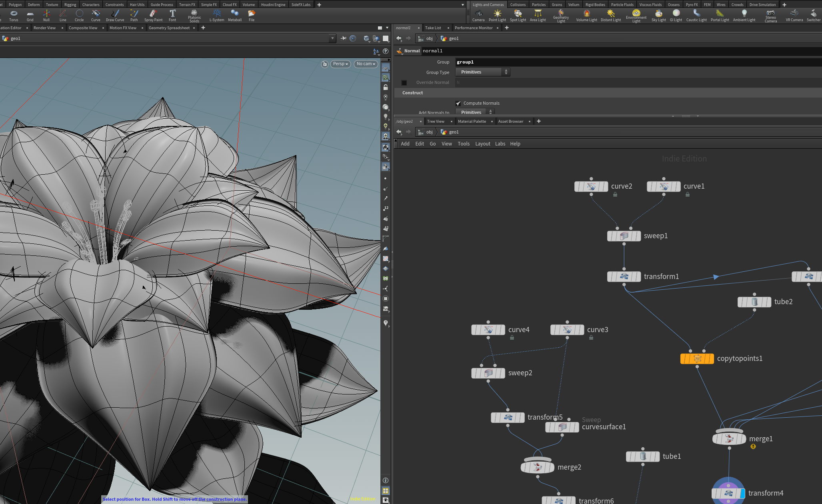The width and height of the screenshot is (822, 504).
Task: Create Platonic Solids from the shelf
Action: [x=194, y=16]
